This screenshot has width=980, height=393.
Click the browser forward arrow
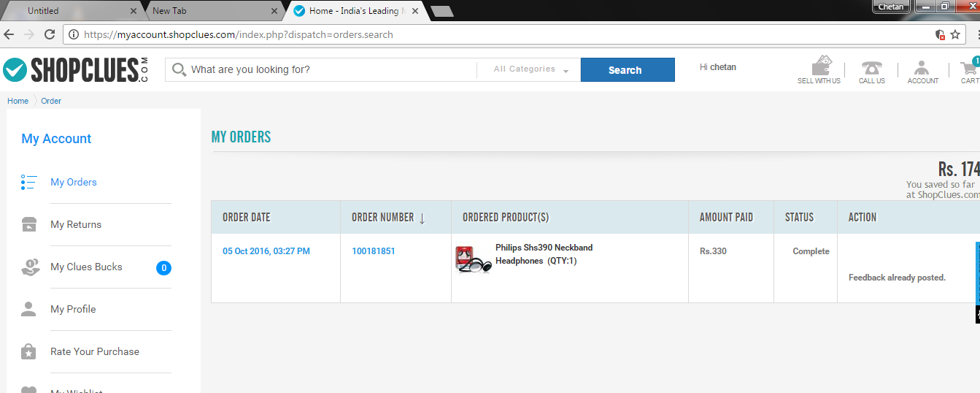[29, 34]
